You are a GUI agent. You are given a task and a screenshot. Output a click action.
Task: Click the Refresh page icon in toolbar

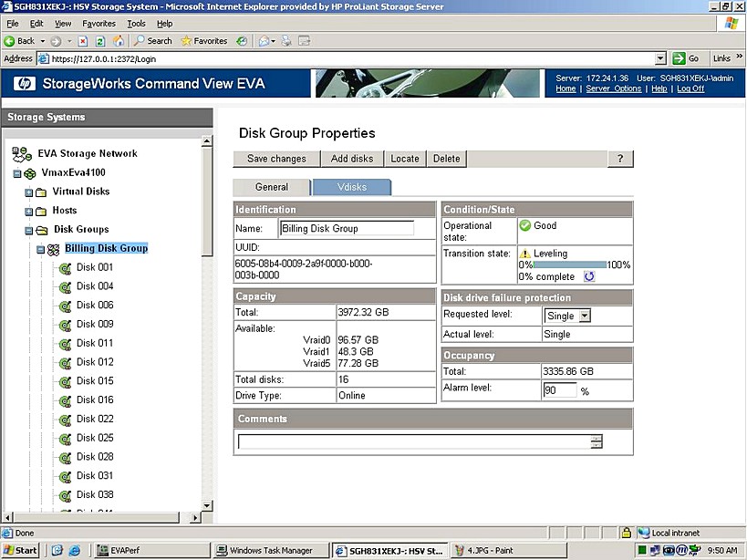point(100,41)
